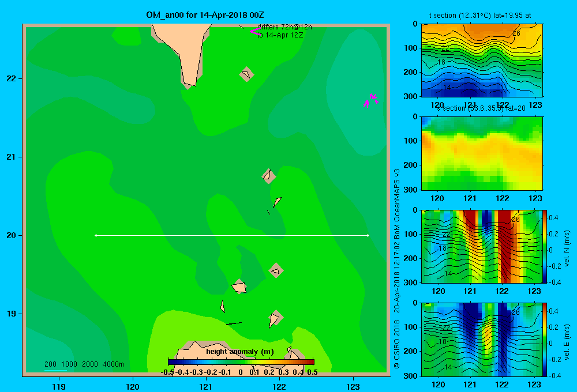The width and height of the screenshot is (577, 392).
Task: Click longitude label 119 under the main map
Action: tap(59, 386)
